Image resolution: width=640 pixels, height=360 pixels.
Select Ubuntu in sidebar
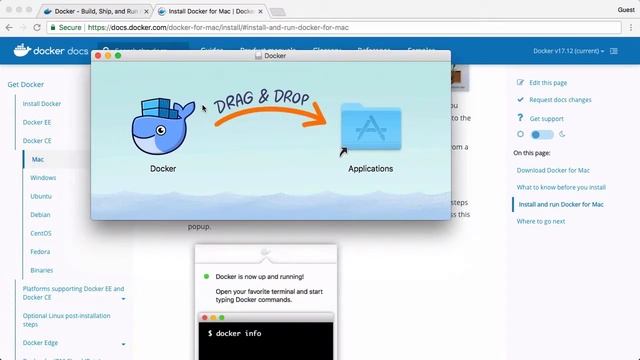(41, 196)
